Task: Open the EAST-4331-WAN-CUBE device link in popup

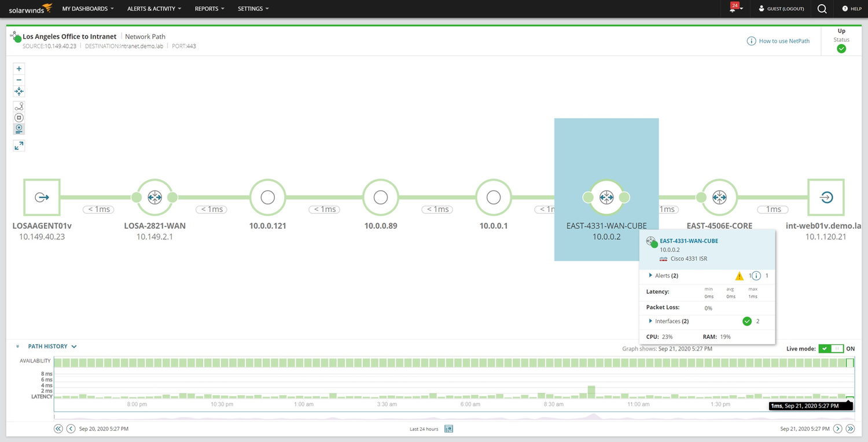Action: (689, 240)
